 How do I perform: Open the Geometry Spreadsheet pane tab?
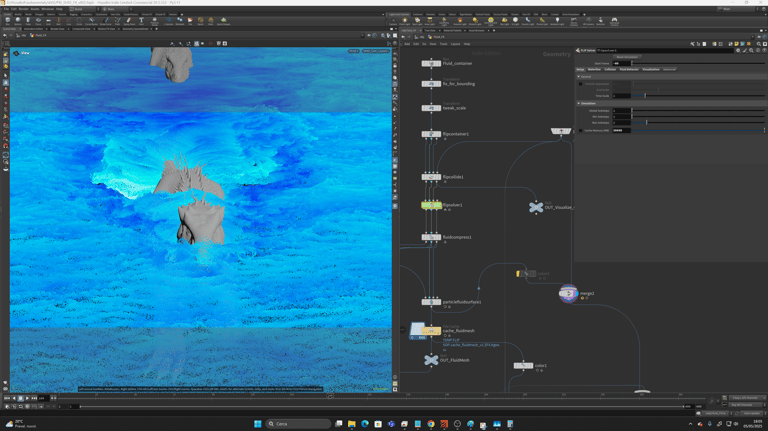click(x=135, y=29)
